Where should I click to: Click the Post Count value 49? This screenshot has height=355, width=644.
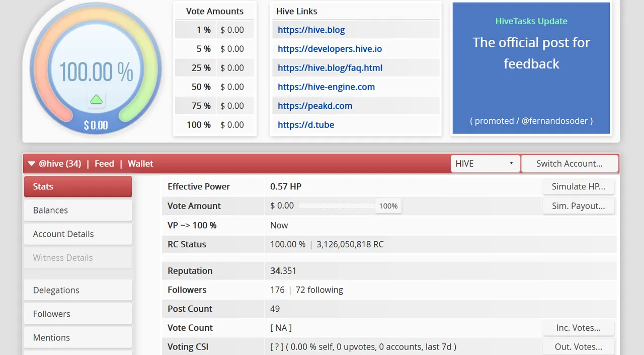click(x=275, y=309)
